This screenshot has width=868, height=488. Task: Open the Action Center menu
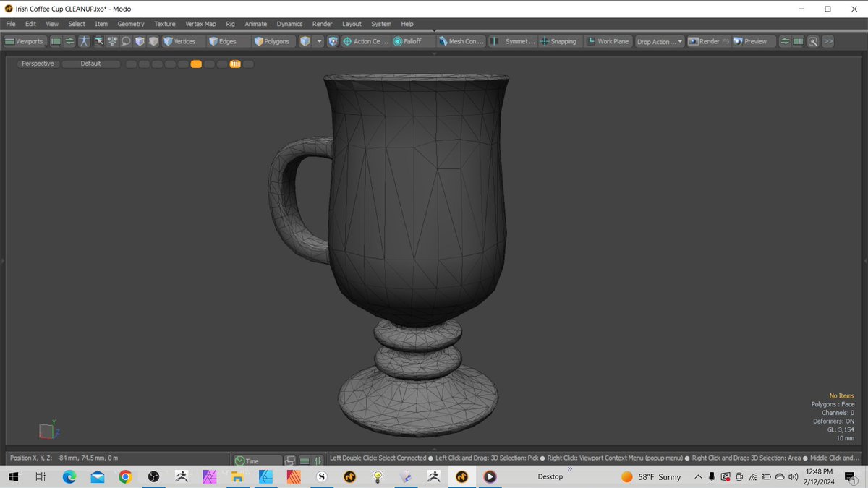(366, 41)
